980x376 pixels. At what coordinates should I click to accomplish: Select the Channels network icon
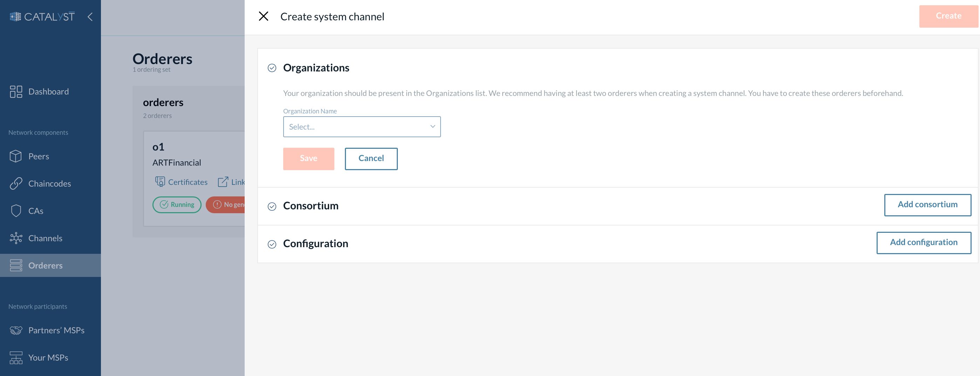click(16, 238)
